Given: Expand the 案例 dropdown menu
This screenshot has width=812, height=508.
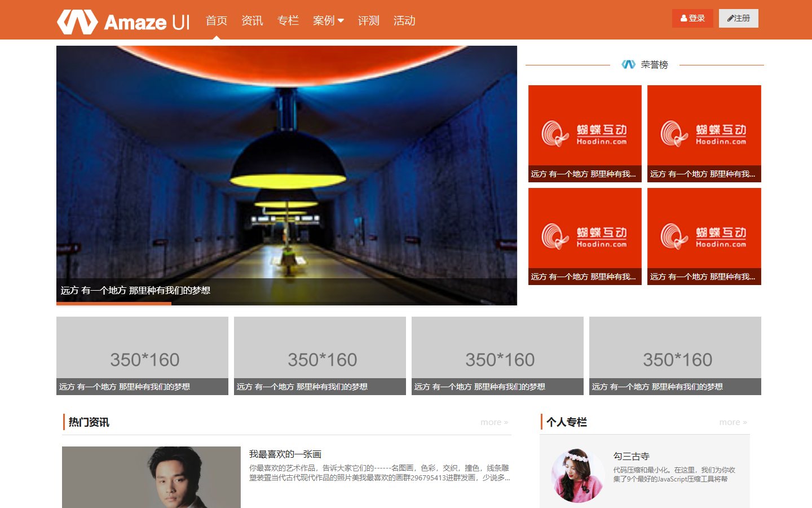Looking at the screenshot, I should 328,21.
